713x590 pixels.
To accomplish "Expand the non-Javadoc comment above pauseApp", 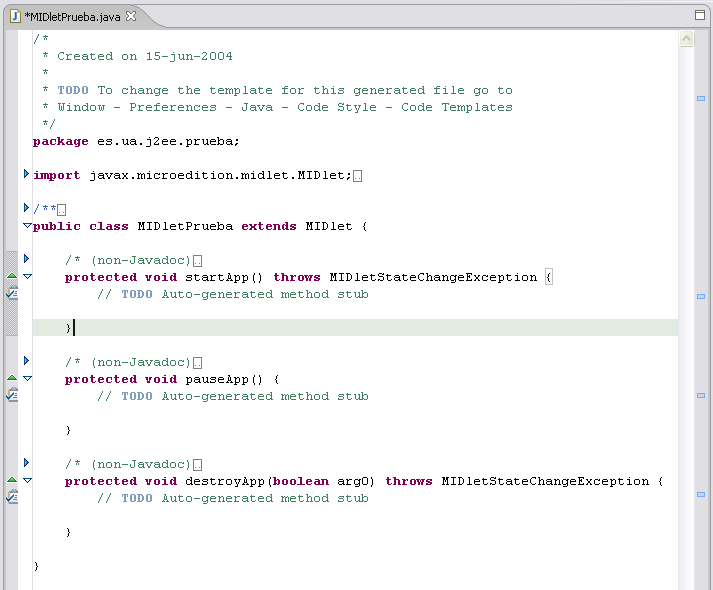I will point(26,361).
